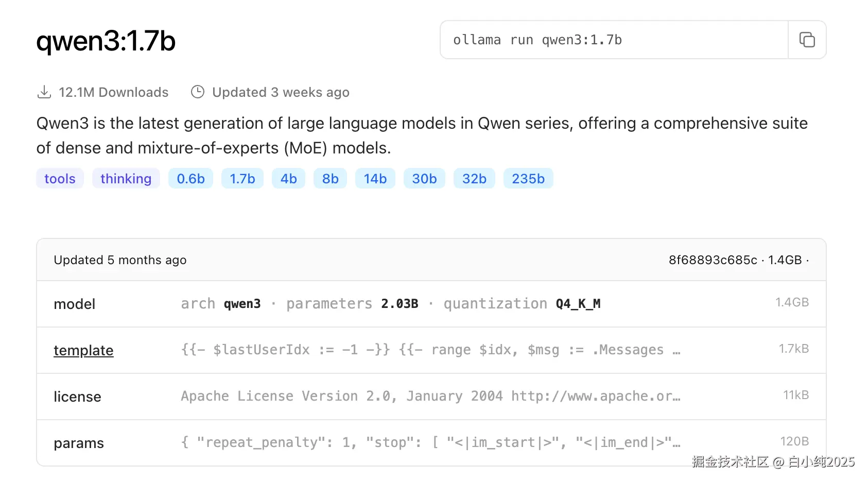Image resolution: width=868 pixels, height=482 pixels.
Task: Click the Apache License Version 2.0 preview
Action: click(x=430, y=396)
